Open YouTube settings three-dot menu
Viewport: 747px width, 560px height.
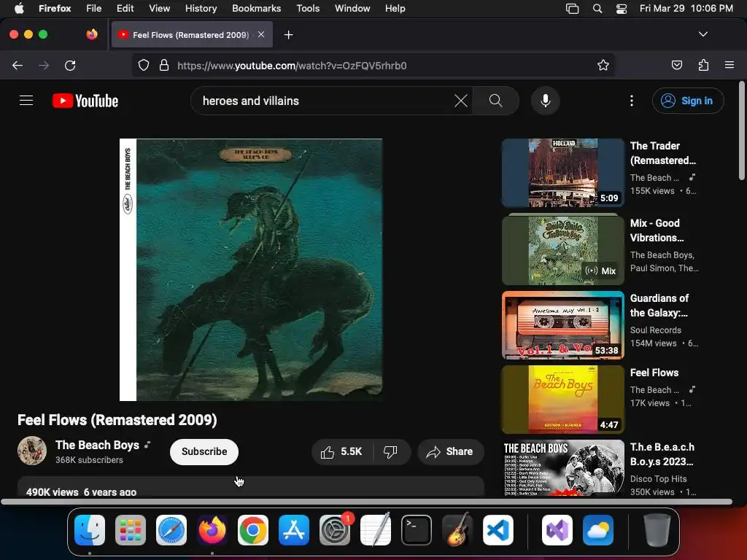(x=632, y=101)
